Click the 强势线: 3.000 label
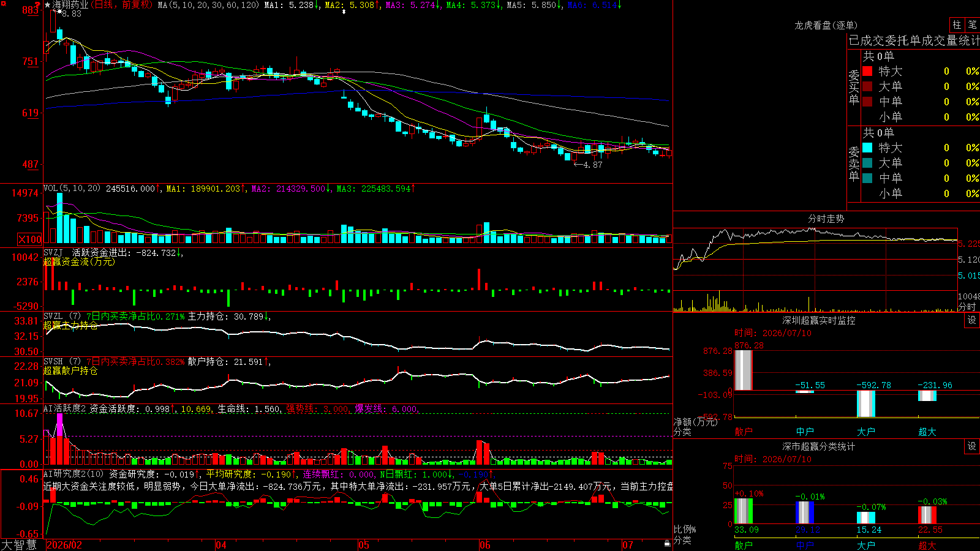The width and height of the screenshot is (980, 551). point(318,408)
